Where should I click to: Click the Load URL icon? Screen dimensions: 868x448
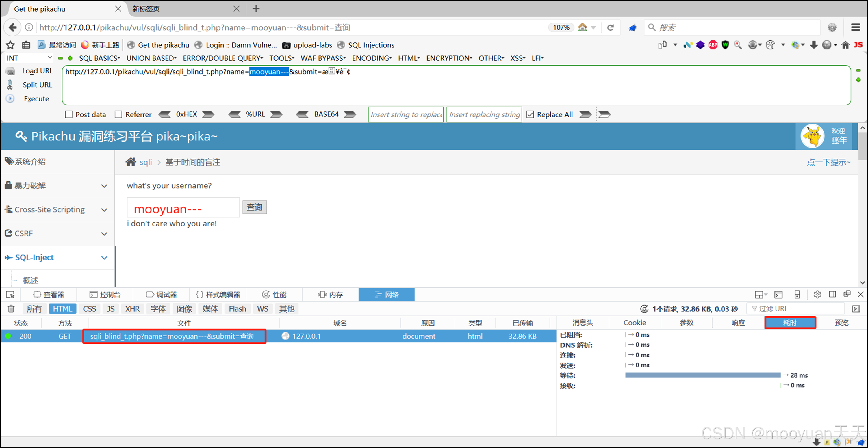tap(10, 71)
